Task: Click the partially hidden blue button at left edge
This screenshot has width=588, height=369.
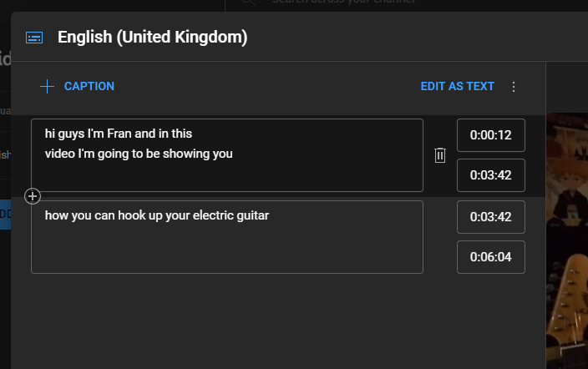Action: (4, 214)
